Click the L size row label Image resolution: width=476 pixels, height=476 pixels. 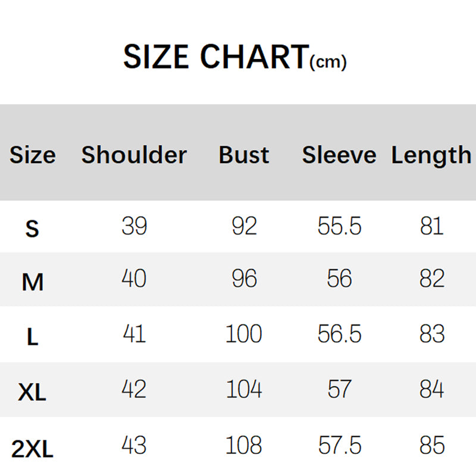[32, 337]
